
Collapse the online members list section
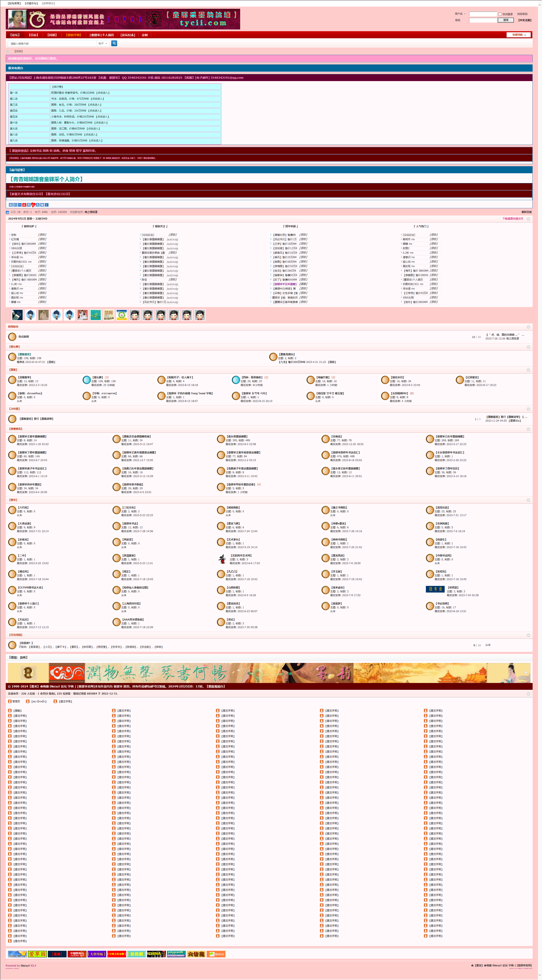[528, 694]
